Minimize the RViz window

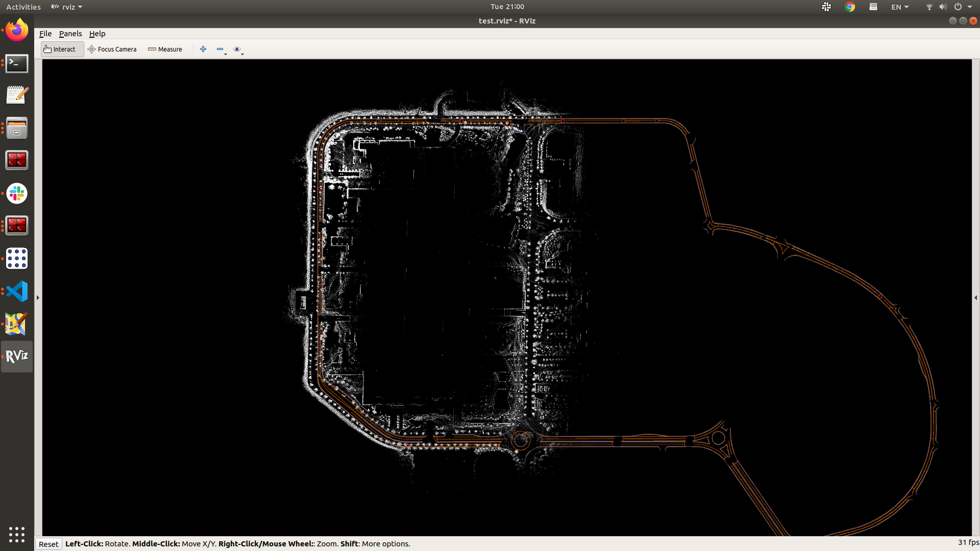click(x=952, y=21)
